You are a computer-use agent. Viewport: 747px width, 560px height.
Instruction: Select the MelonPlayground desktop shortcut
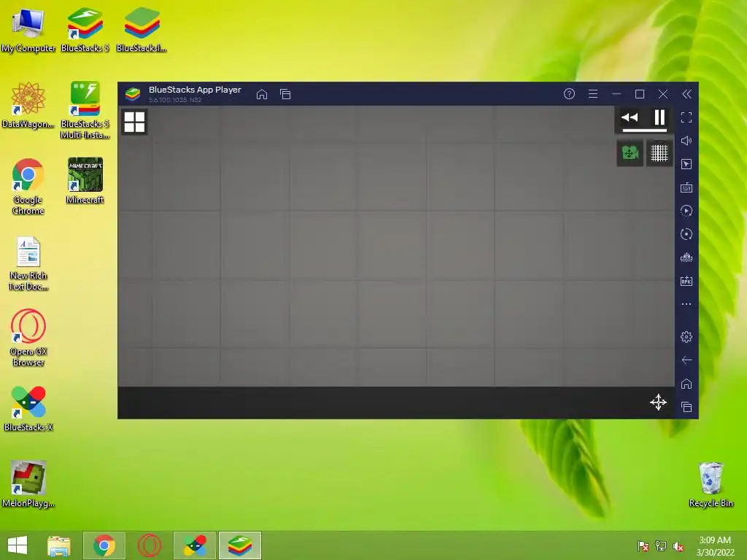[28, 484]
